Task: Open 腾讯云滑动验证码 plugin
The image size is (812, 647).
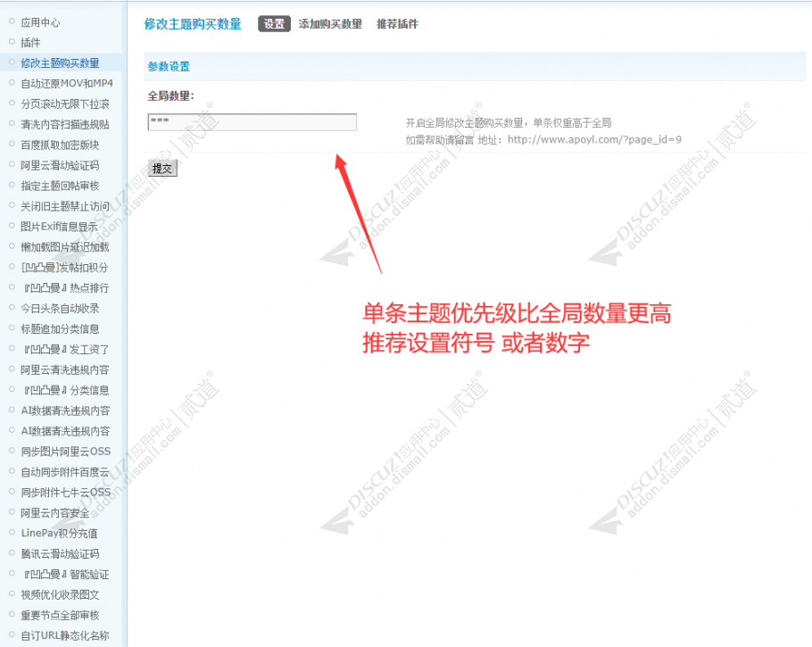Action: pyautogui.click(x=60, y=554)
